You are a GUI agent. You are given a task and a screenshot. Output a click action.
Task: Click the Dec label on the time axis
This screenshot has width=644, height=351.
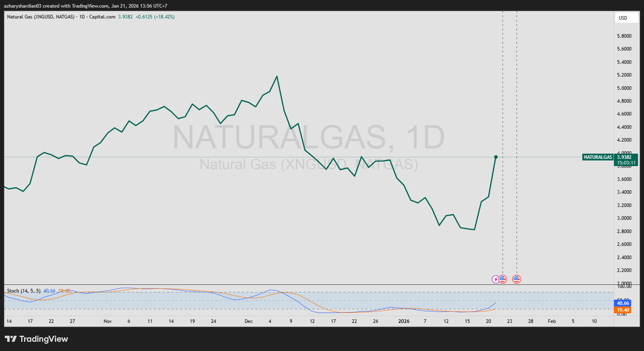coord(248,321)
